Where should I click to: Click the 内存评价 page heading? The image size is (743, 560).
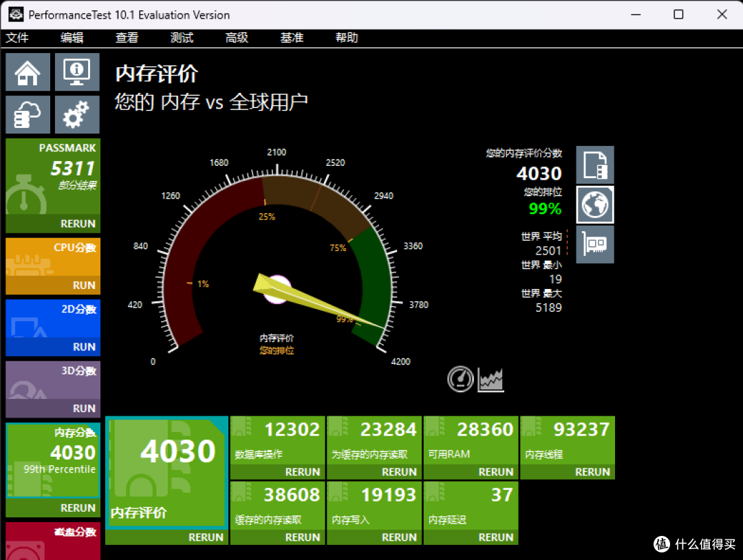(157, 74)
